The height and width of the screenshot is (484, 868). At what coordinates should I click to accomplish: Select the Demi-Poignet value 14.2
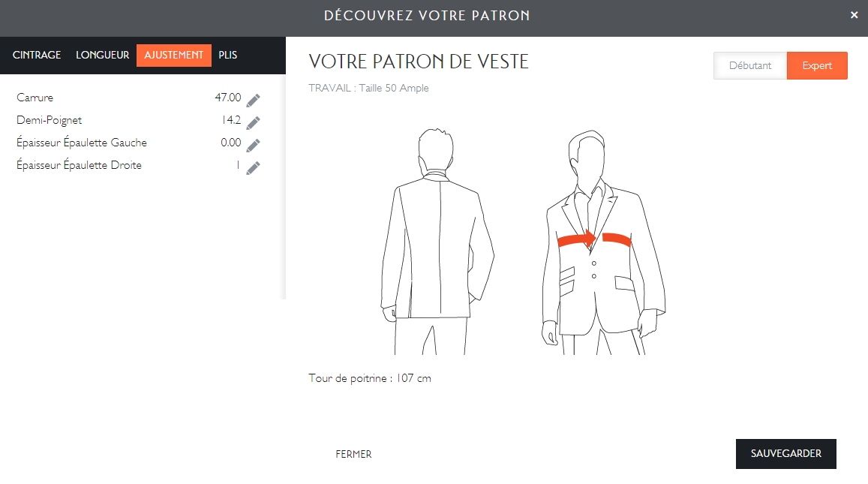[230, 121]
